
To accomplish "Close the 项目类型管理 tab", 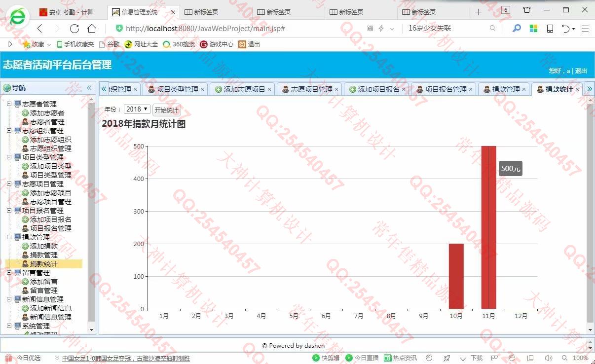I will pyautogui.click(x=202, y=89).
